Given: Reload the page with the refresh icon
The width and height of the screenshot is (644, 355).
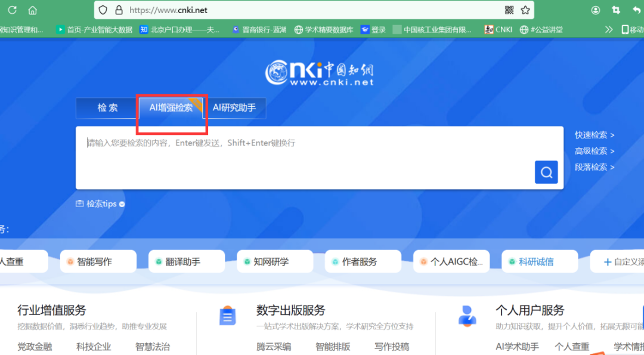Looking at the screenshot, I should pyautogui.click(x=13, y=10).
